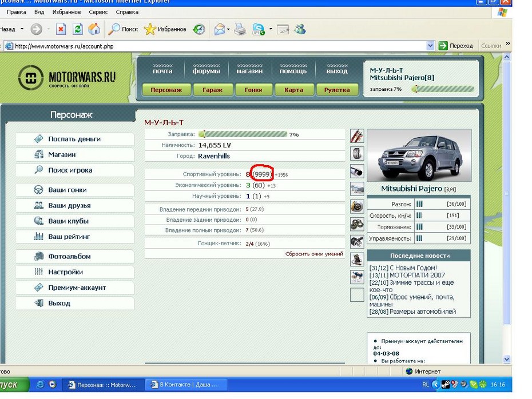Launch Internet Explorer from quick launch

(x=40, y=385)
